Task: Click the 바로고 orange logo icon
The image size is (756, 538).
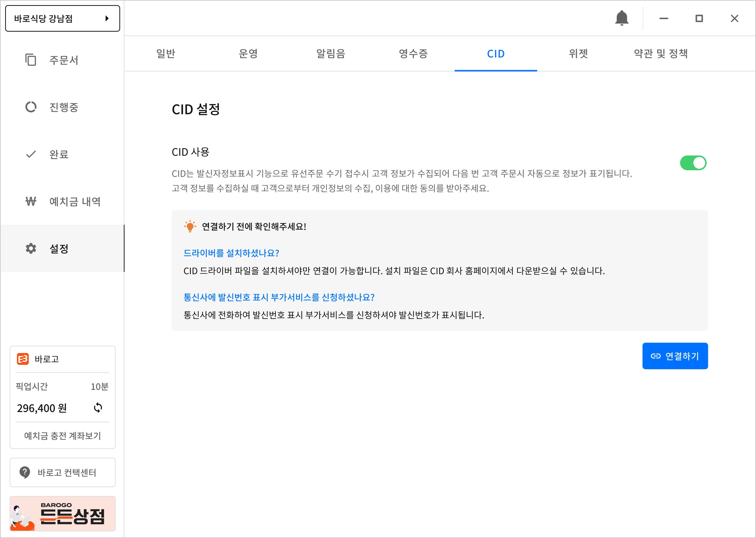Action: (x=23, y=359)
